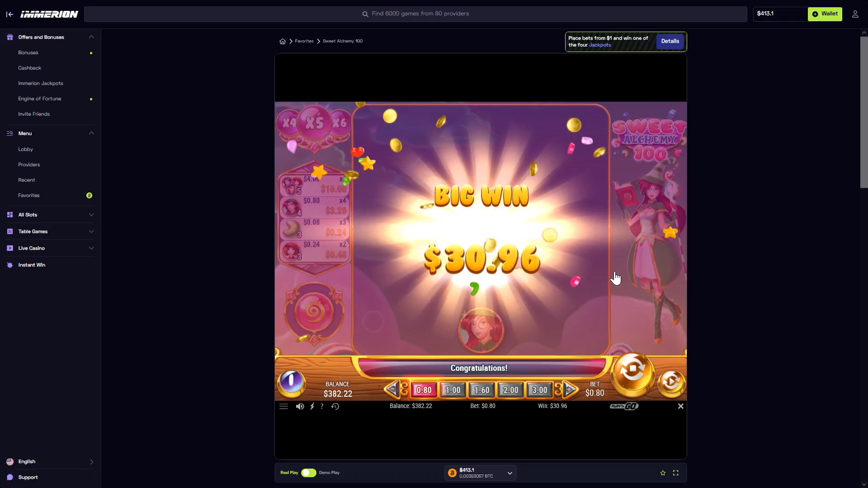The width and height of the screenshot is (868, 488).
Task: Open Recent games
Action: tap(26, 180)
